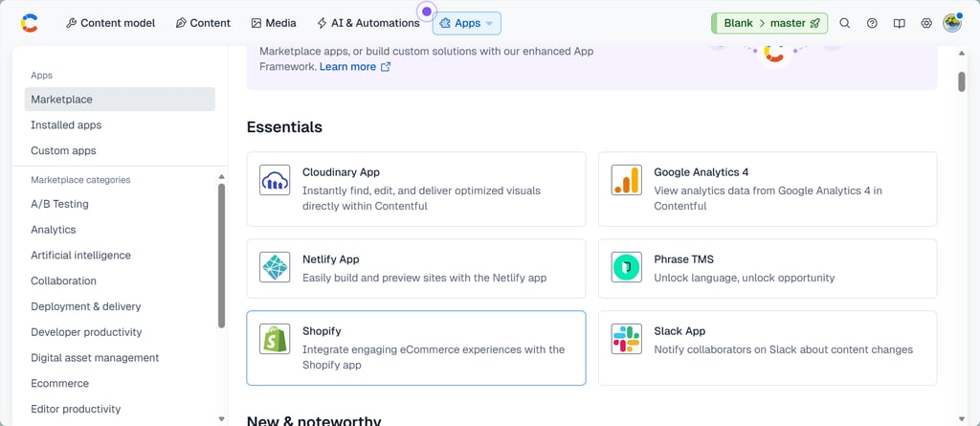Choose the Ecommerce category
Viewport: 980px width, 426px height.
click(x=59, y=384)
